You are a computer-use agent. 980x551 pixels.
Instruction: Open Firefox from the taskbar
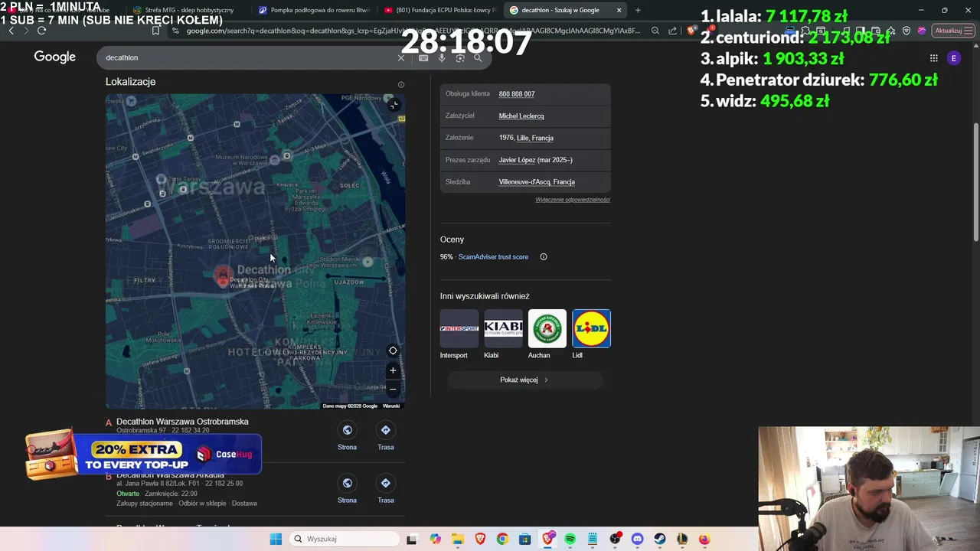(x=704, y=539)
